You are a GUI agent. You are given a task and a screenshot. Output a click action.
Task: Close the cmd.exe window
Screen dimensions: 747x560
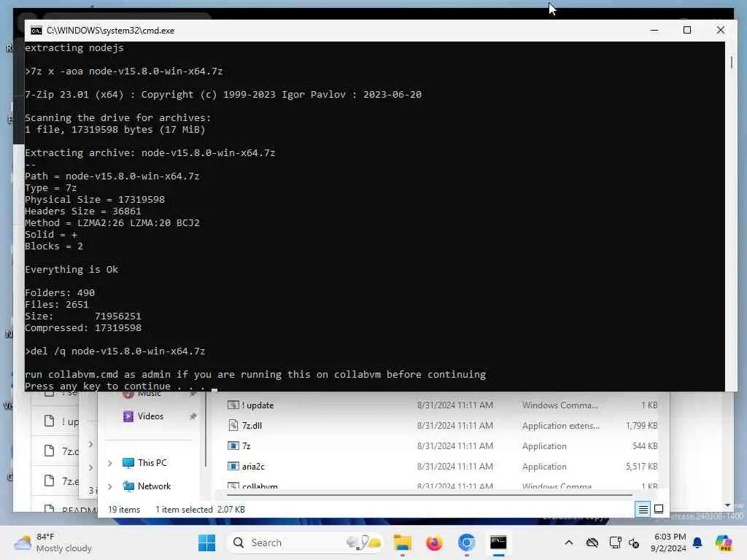(x=720, y=31)
